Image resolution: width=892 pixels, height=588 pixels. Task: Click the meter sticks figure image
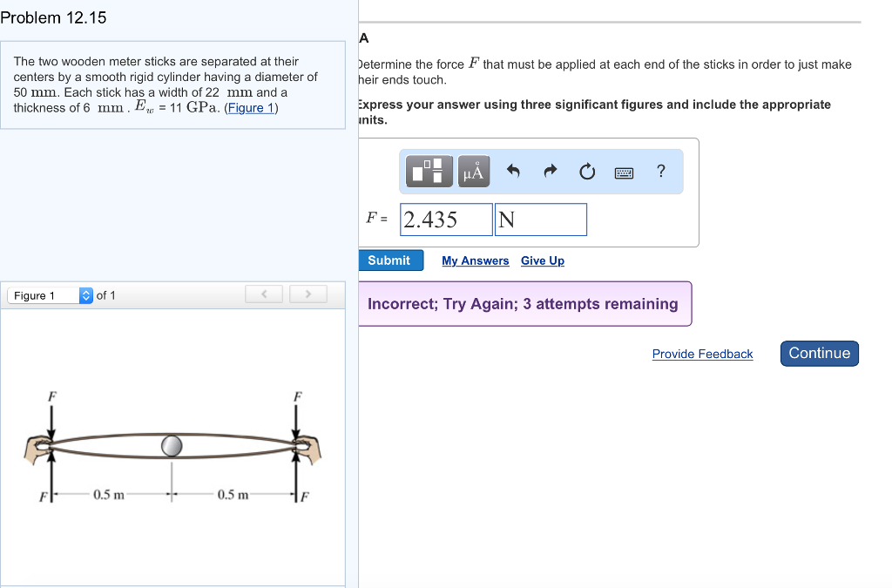coord(172,446)
